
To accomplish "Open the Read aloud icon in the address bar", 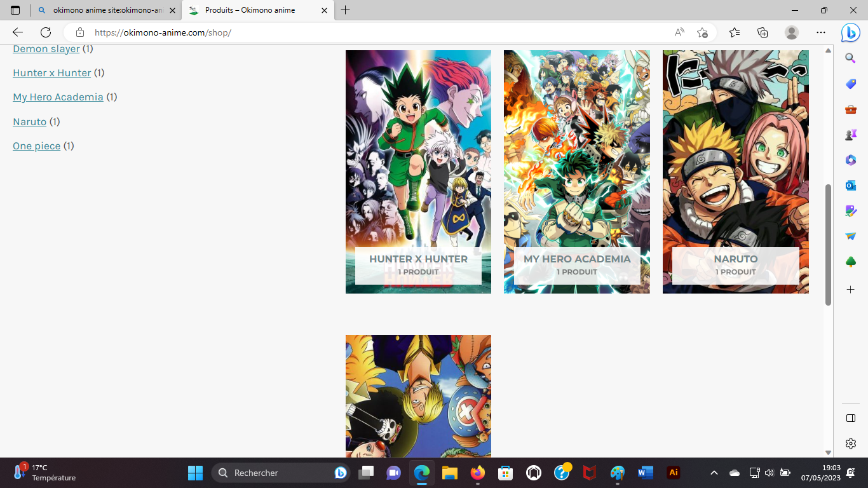I will 679,32.
